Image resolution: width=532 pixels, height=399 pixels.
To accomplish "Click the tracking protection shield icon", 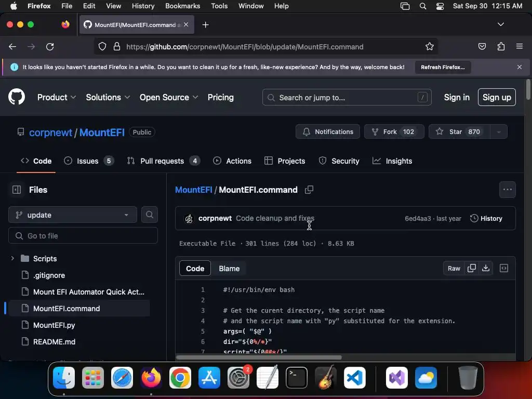I will [x=102, y=46].
